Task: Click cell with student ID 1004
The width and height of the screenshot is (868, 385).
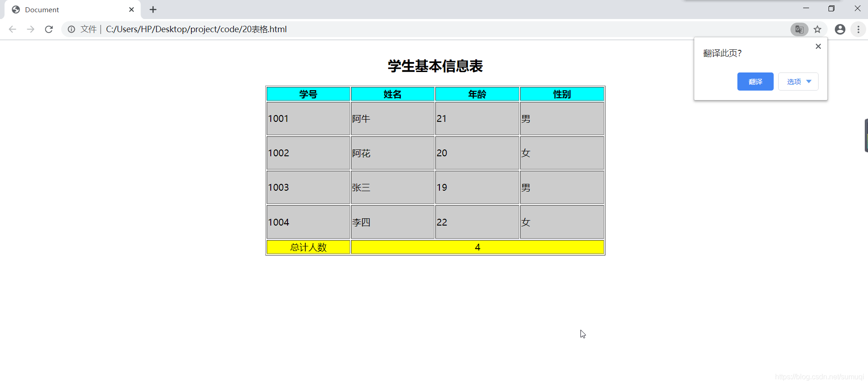Action: coord(308,222)
